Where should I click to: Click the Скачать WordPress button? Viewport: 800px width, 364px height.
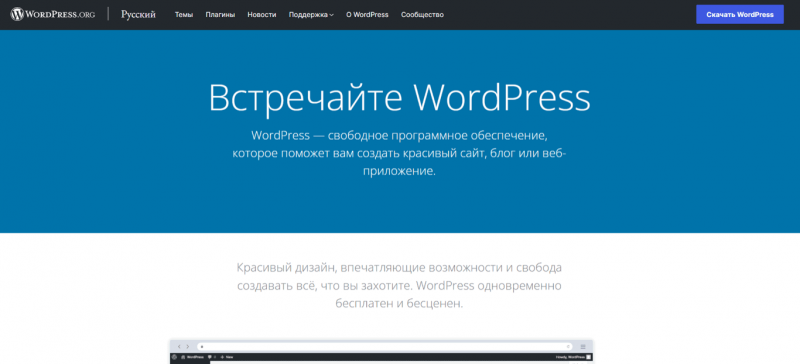[740, 15]
